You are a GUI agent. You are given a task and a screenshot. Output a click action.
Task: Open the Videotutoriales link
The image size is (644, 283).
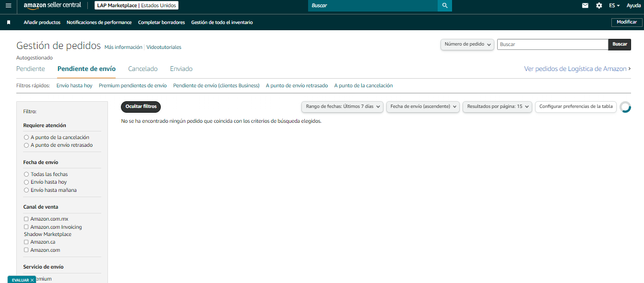click(x=164, y=47)
